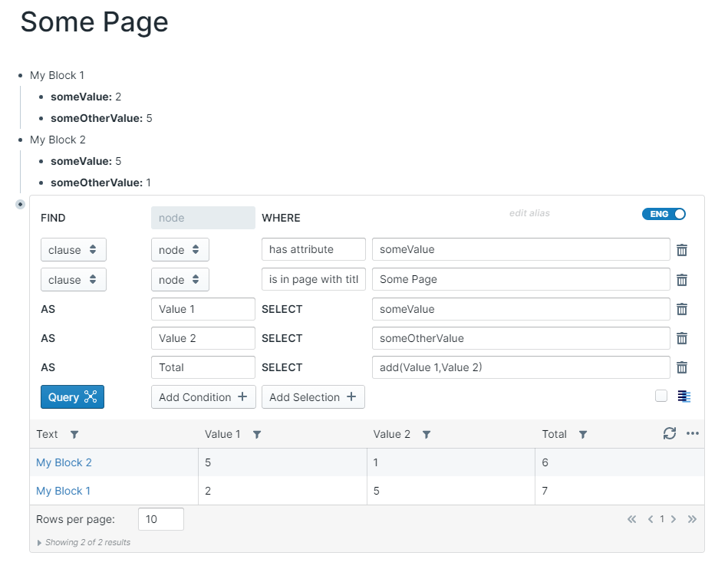Toggle the ENG switch off

pos(664,214)
